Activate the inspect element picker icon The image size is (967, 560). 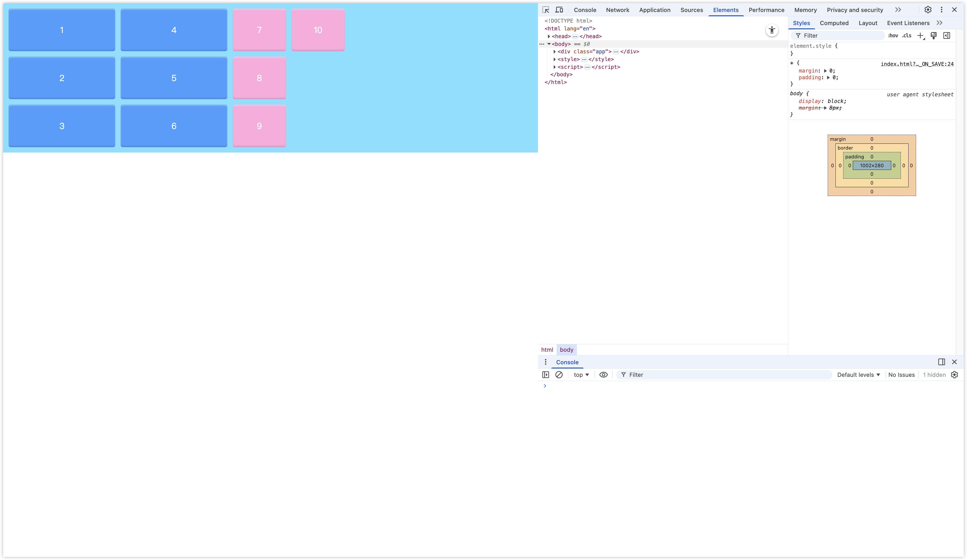click(x=546, y=10)
